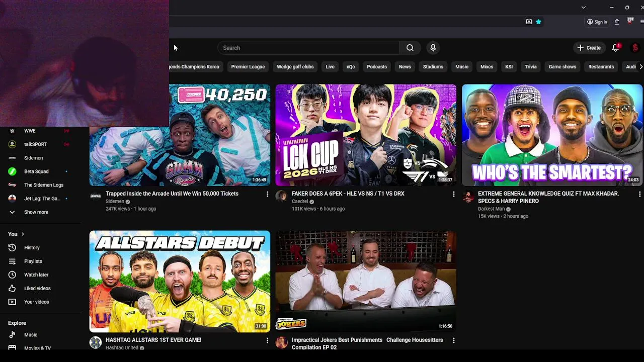
Task: Open Darkest Man channel name link
Action: [491, 209]
